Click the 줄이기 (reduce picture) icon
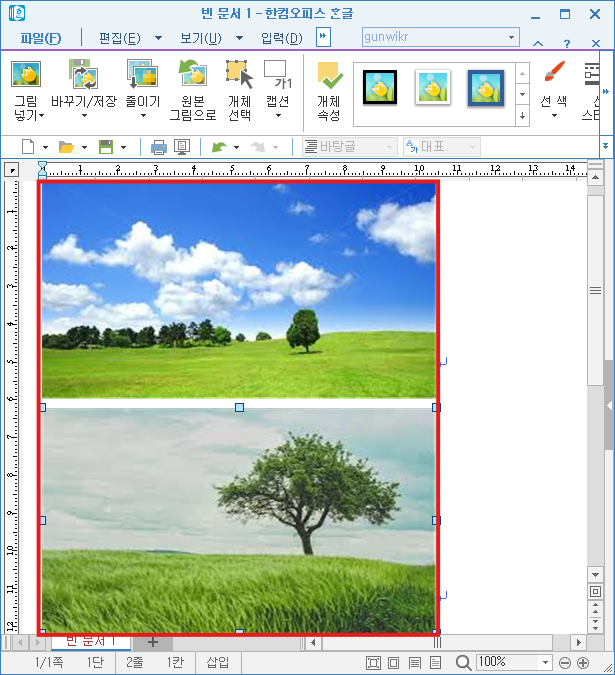 (x=142, y=74)
